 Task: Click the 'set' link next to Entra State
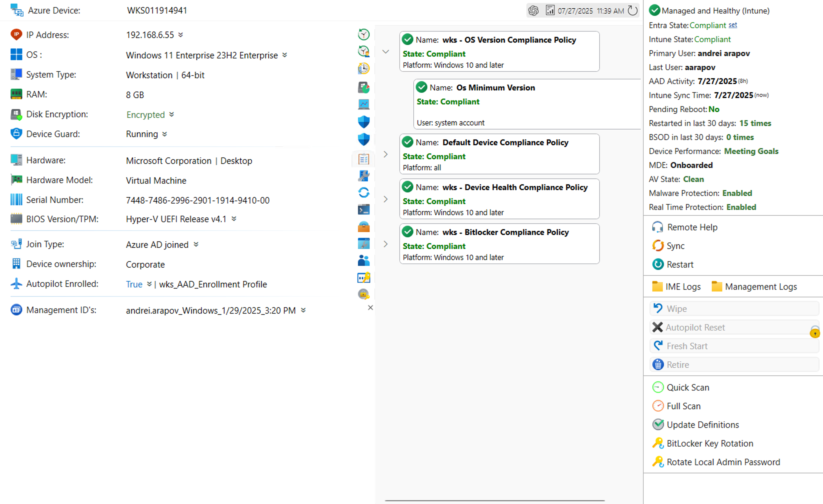pos(733,25)
